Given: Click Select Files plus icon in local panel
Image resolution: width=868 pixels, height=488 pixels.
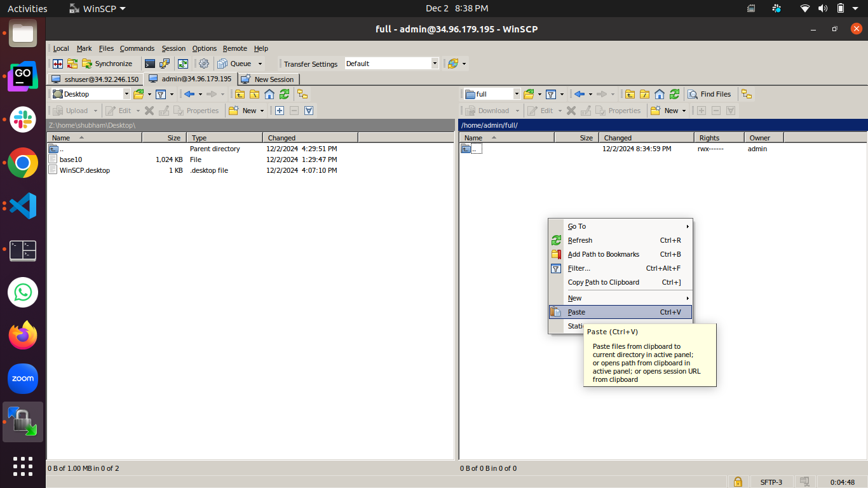Looking at the screenshot, I should [x=279, y=111].
